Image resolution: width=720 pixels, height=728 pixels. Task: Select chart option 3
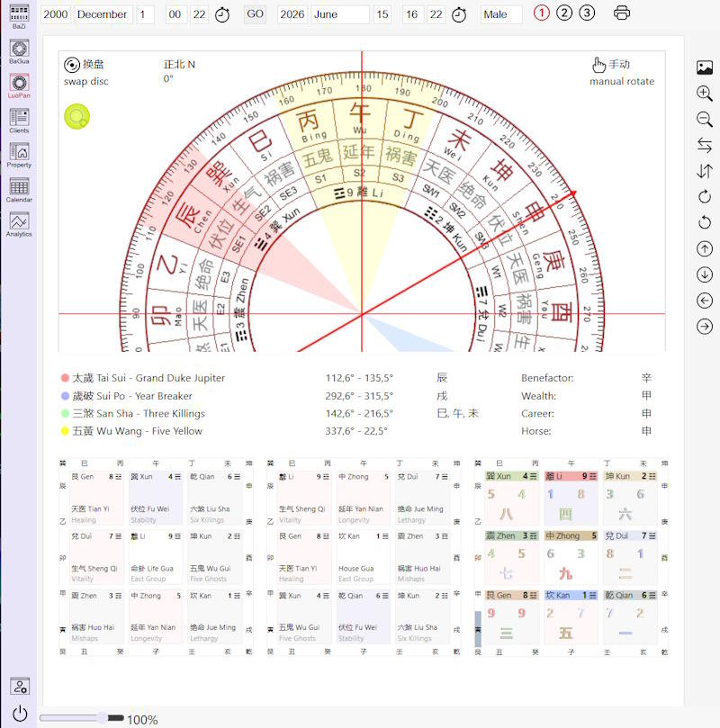(587, 13)
